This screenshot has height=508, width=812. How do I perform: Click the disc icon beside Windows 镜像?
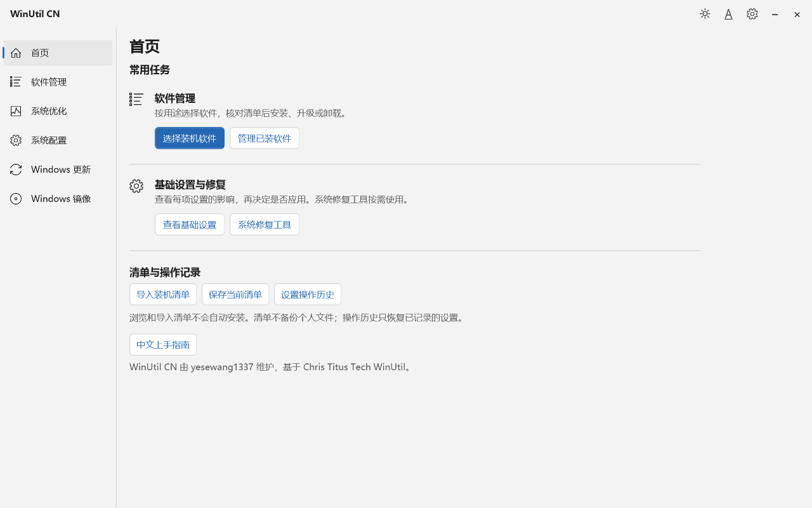[x=16, y=199]
